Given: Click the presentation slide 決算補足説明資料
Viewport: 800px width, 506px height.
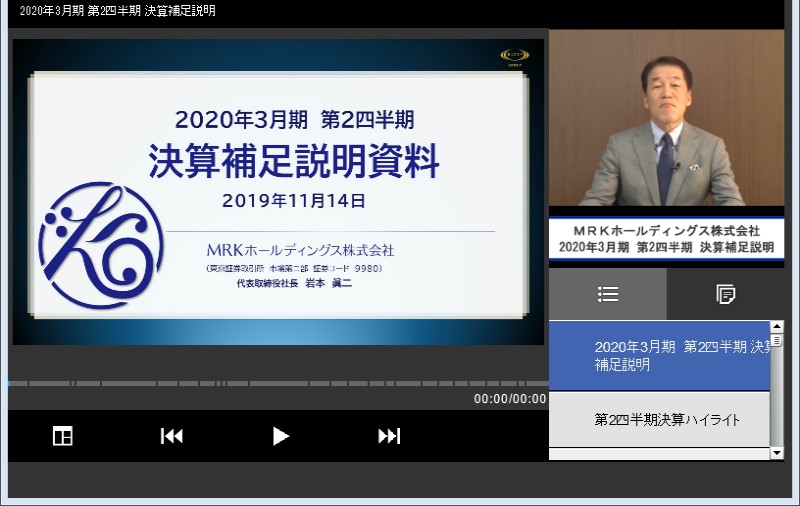Looking at the screenshot, I should click(278, 192).
